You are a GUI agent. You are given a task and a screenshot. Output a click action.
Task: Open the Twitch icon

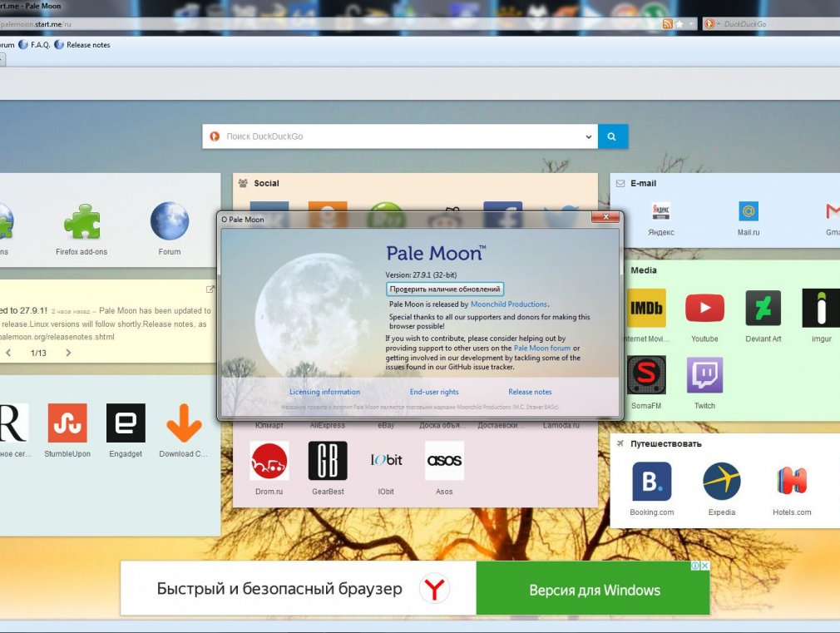(x=704, y=374)
